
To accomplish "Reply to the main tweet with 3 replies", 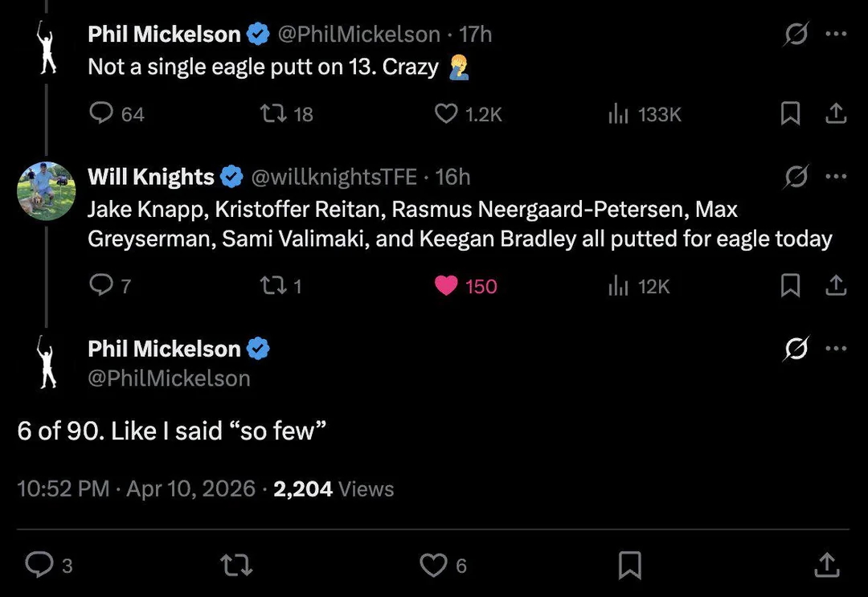I will click(x=39, y=566).
